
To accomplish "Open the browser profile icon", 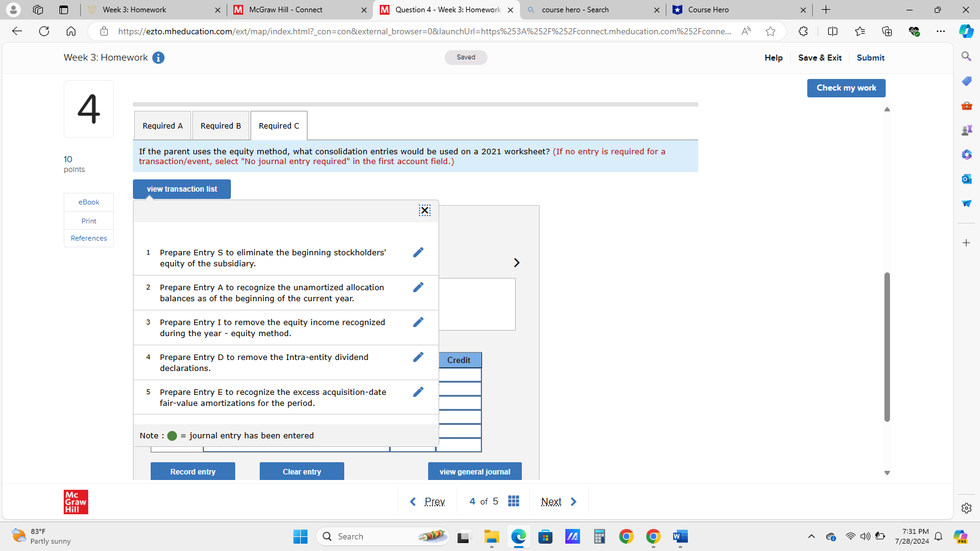I will pyautogui.click(x=13, y=10).
